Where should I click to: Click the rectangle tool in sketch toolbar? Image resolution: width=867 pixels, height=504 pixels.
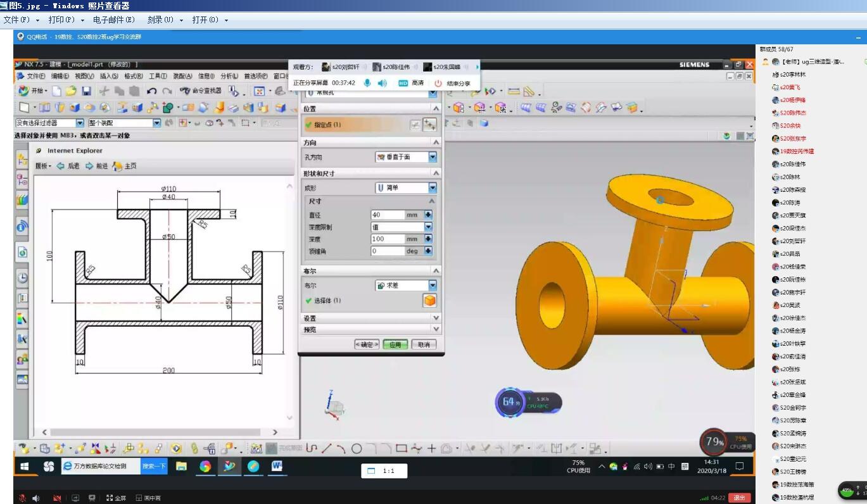point(401,449)
